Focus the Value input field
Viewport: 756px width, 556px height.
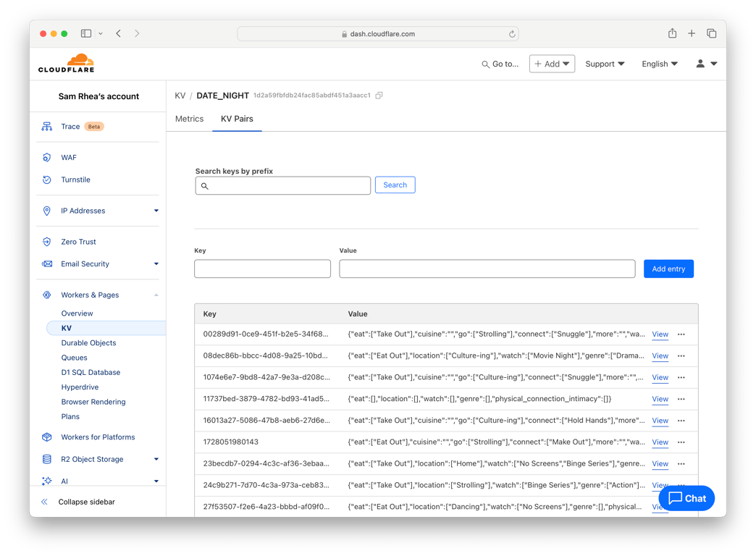tap(487, 269)
